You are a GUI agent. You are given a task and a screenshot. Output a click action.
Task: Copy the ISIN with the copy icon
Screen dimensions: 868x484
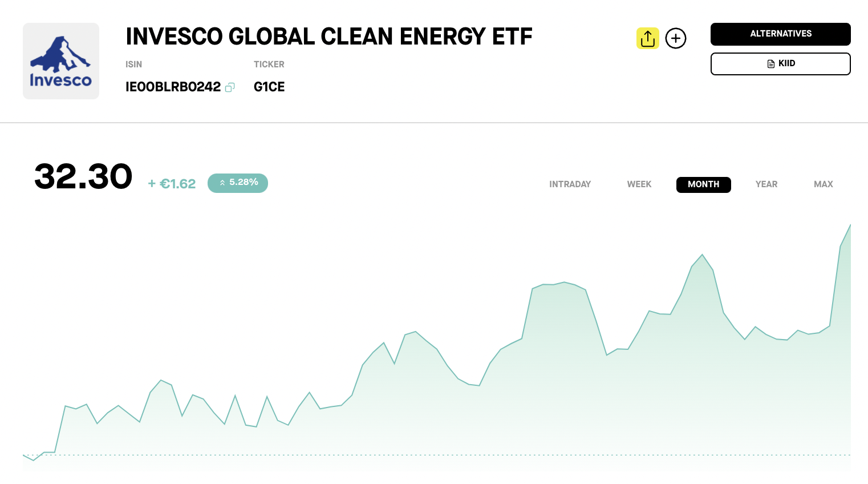pyautogui.click(x=230, y=87)
